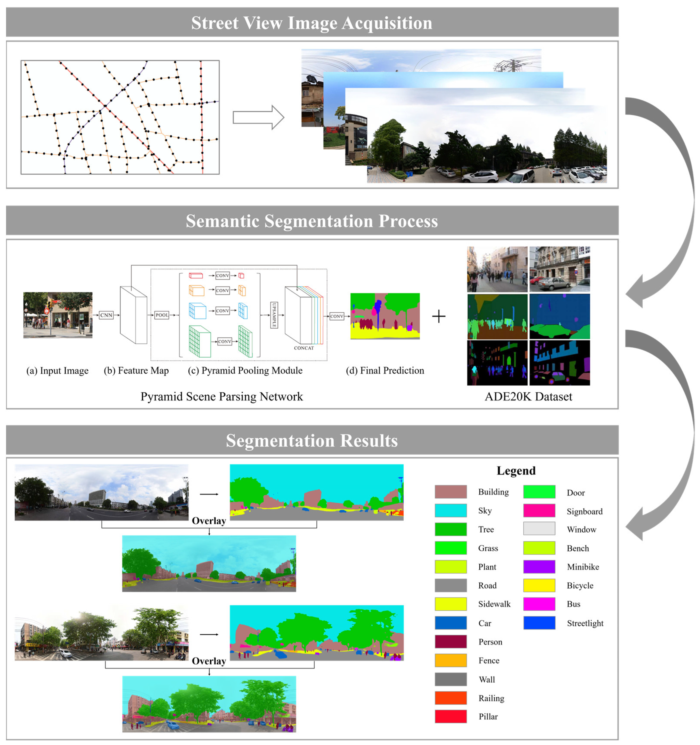The height and width of the screenshot is (745, 700).
Task: Click the hollow right arrow after road map
Action: click(x=258, y=117)
